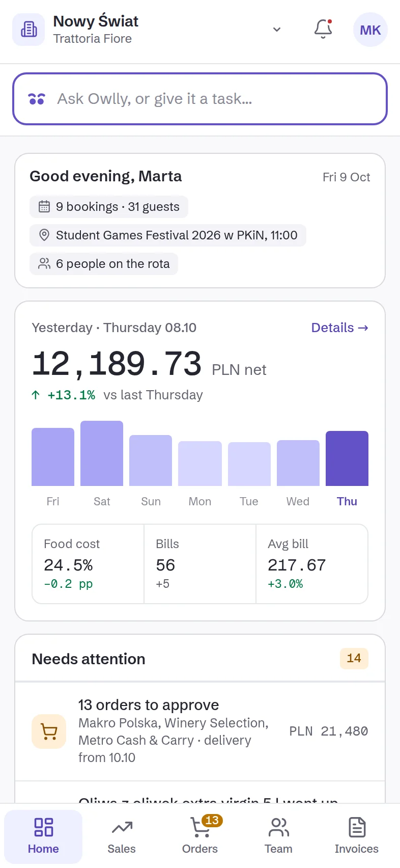
Task: Click the Owlly eyes icon
Action: (37, 99)
